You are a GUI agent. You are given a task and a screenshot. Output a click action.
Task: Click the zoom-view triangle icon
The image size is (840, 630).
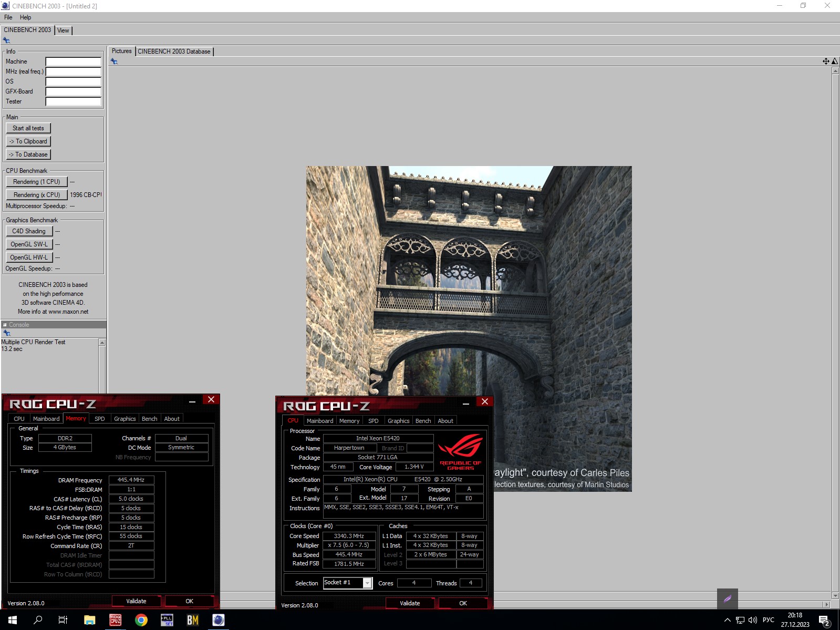(x=834, y=61)
